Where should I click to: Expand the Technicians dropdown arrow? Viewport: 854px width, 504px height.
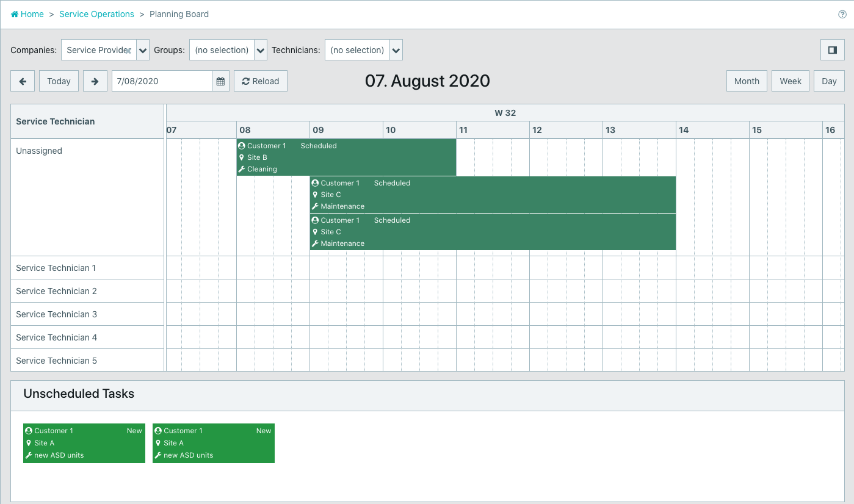(396, 50)
